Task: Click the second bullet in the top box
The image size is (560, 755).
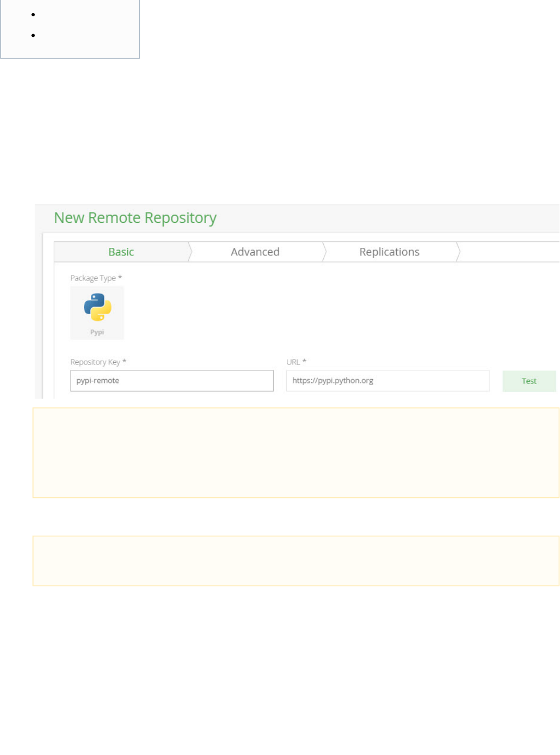Action: coord(34,35)
